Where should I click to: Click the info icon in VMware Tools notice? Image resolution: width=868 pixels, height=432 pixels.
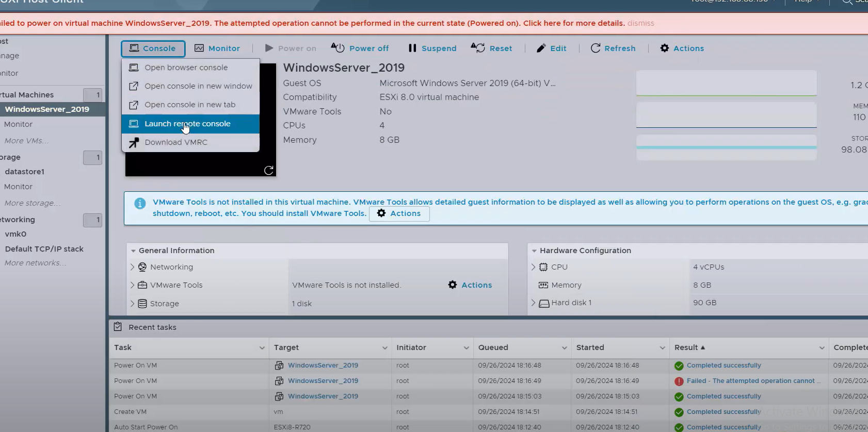(140, 203)
